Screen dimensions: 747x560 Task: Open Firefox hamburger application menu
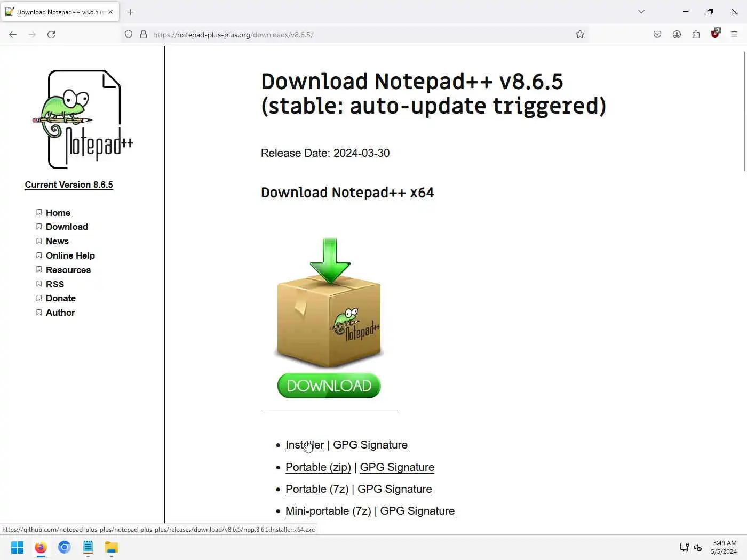pos(734,35)
